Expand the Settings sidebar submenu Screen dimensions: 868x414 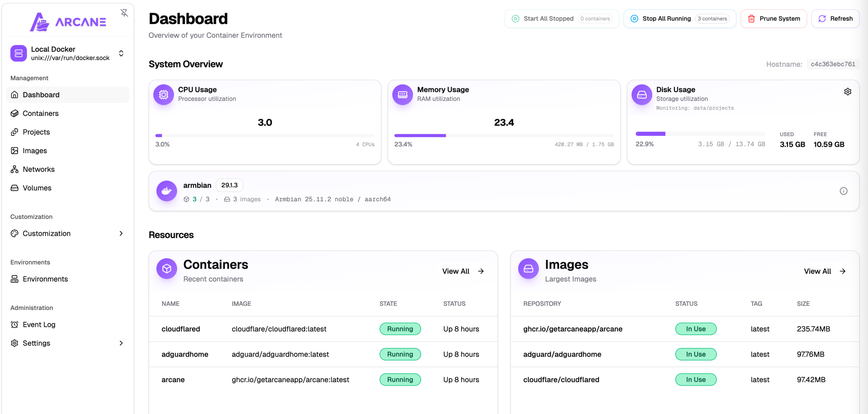121,343
